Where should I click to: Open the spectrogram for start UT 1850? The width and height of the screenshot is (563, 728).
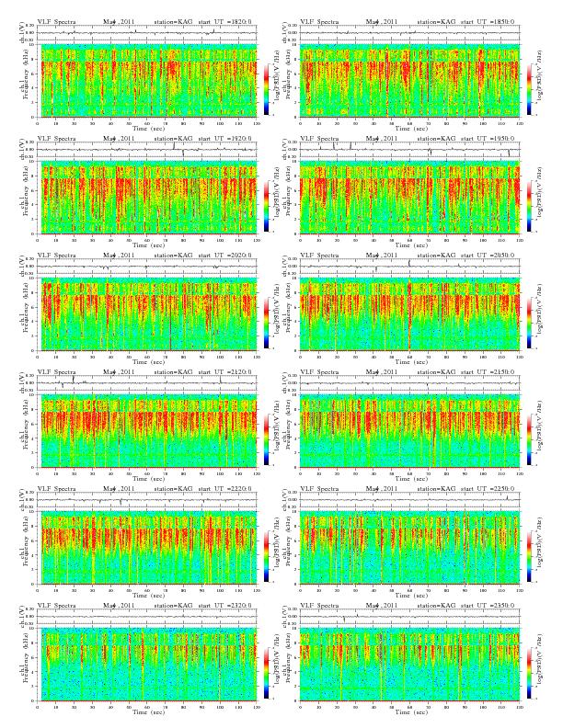coord(410,80)
